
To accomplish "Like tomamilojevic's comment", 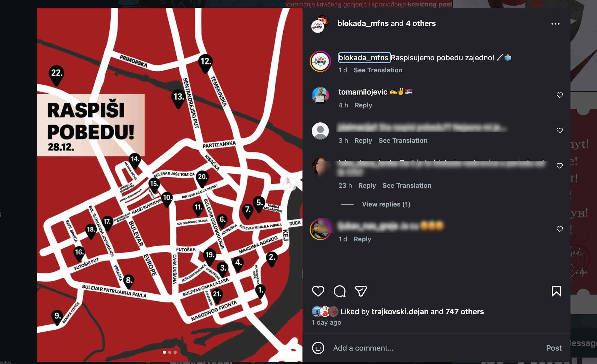I will (x=560, y=95).
